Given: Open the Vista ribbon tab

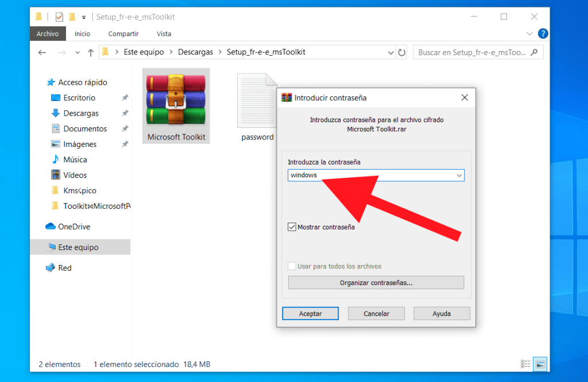Looking at the screenshot, I should [164, 33].
